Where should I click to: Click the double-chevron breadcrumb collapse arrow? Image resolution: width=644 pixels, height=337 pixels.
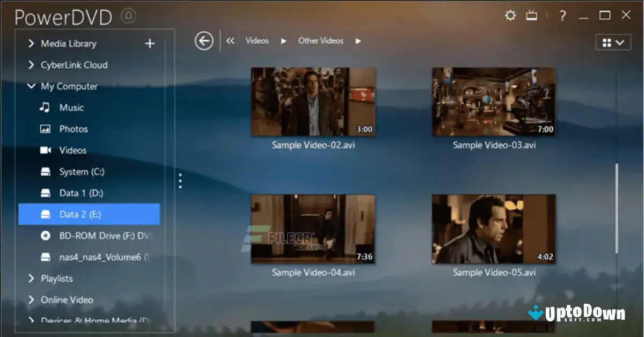coord(230,40)
